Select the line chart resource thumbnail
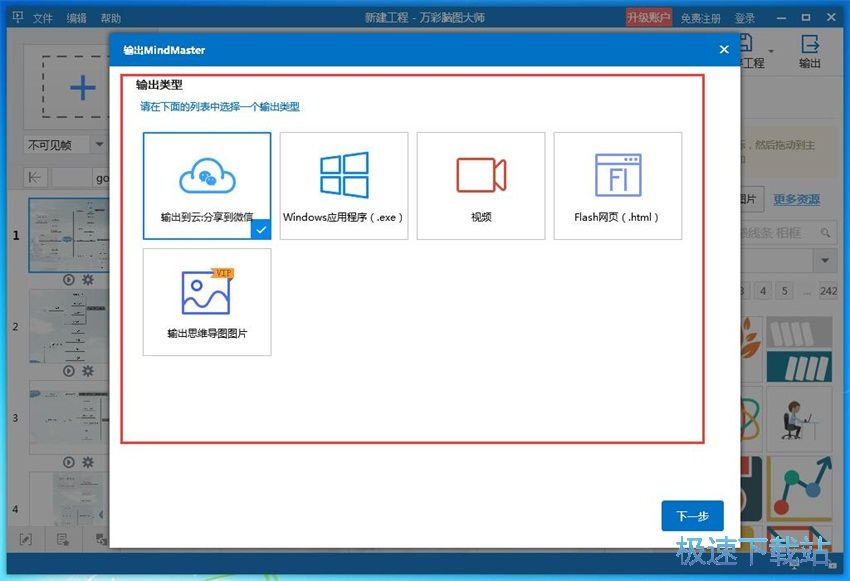 tap(799, 488)
